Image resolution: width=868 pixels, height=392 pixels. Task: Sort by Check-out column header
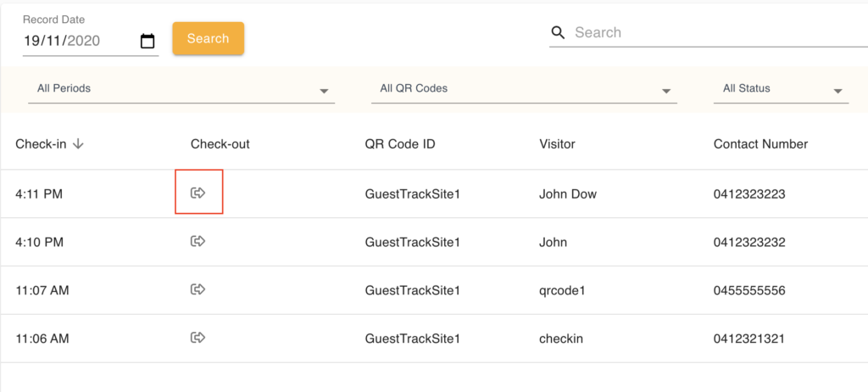[220, 144]
